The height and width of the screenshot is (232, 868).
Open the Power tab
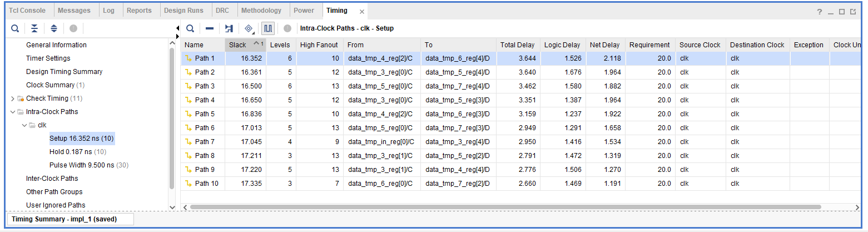(x=304, y=11)
